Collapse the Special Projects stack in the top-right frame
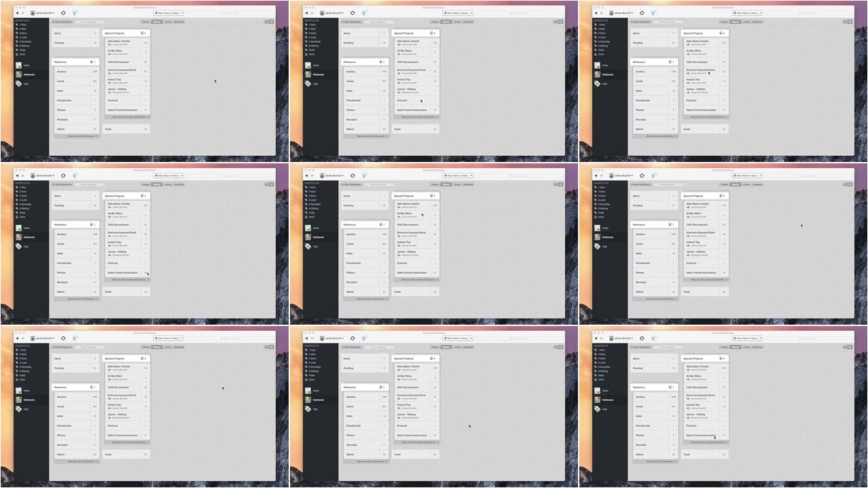Image resolution: width=868 pixels, height=488 pixels. pyautogui.click(x=724, y=33)
